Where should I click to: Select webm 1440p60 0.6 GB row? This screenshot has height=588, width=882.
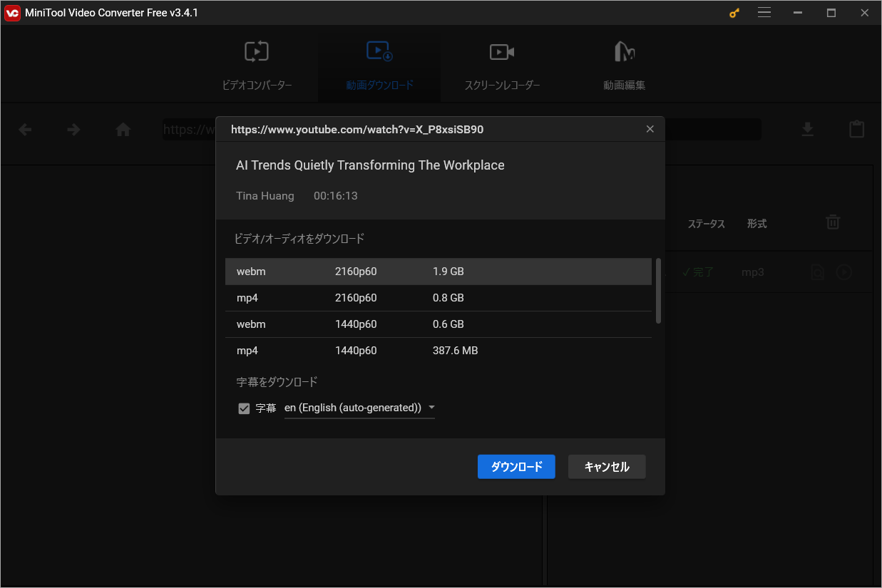439,324
